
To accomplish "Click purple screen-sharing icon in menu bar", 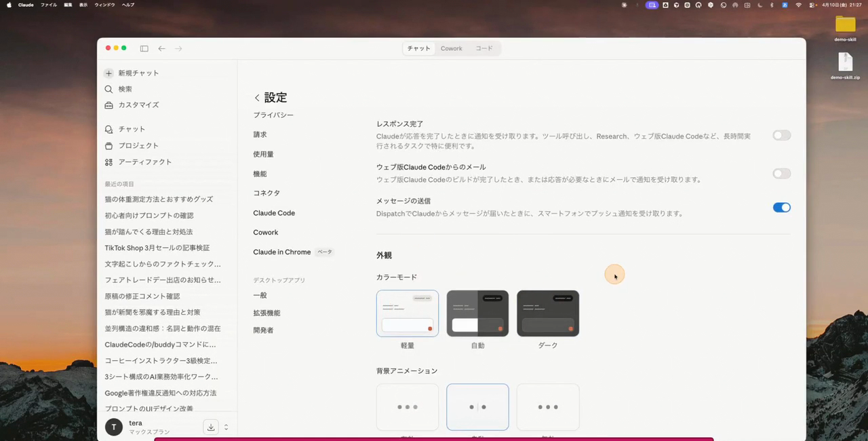I will pos(652,5).
